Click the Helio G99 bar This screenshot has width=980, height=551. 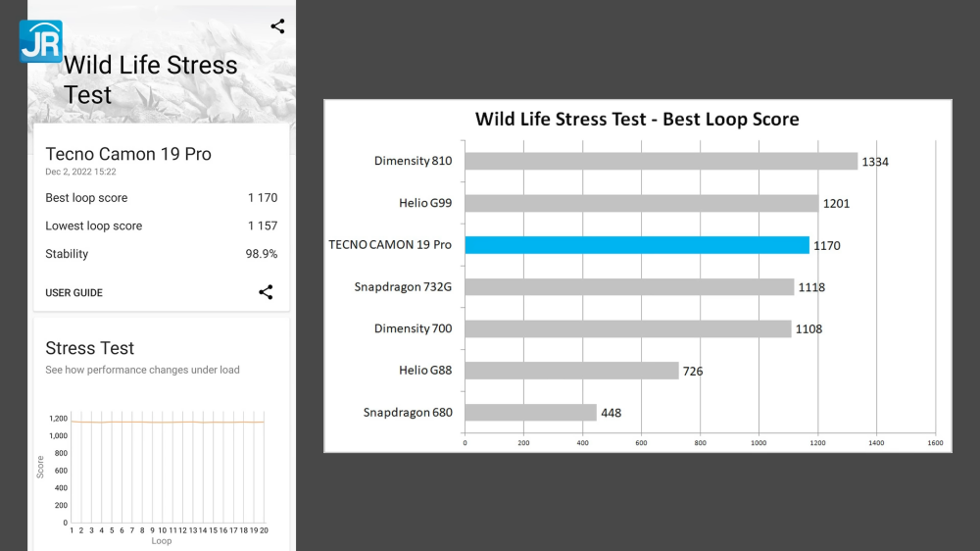click(641, 203)
